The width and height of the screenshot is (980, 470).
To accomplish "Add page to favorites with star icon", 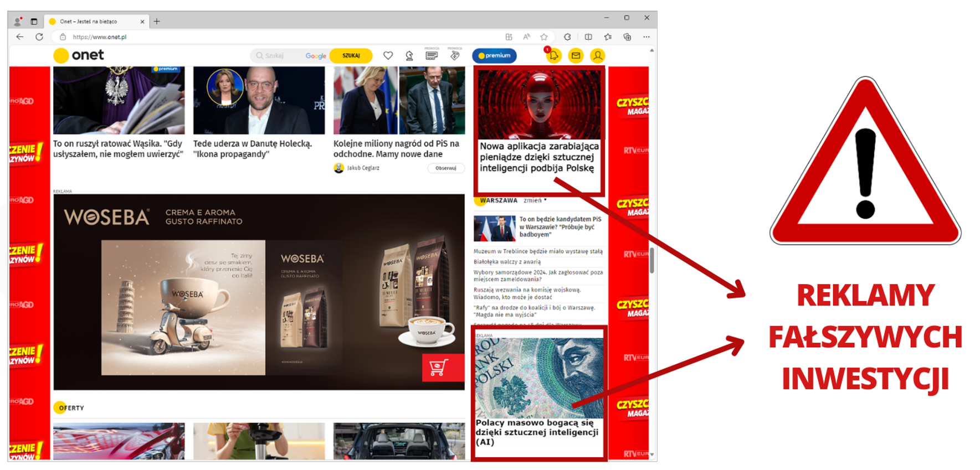I will tap(544, 37).
